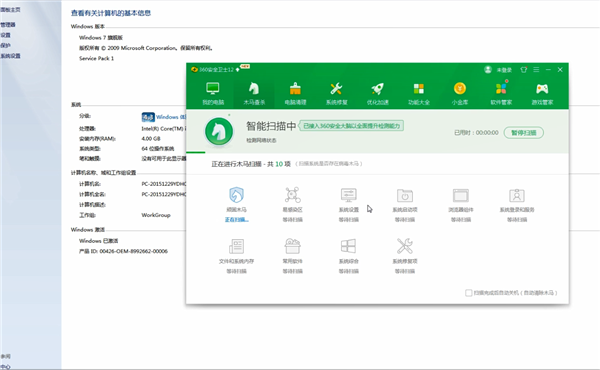Open 游戏管家 gamepad icon
Viewport: 600px width, 370px height.
(542, 93)
